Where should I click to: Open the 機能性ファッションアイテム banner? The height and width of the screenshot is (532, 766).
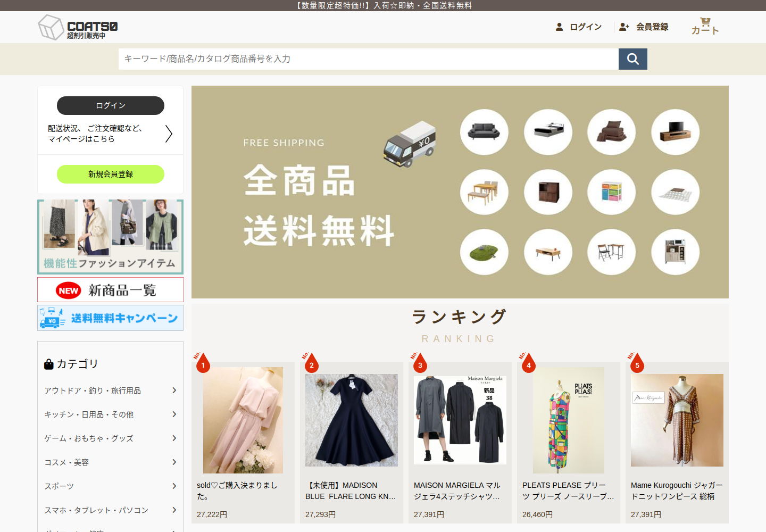111,237
